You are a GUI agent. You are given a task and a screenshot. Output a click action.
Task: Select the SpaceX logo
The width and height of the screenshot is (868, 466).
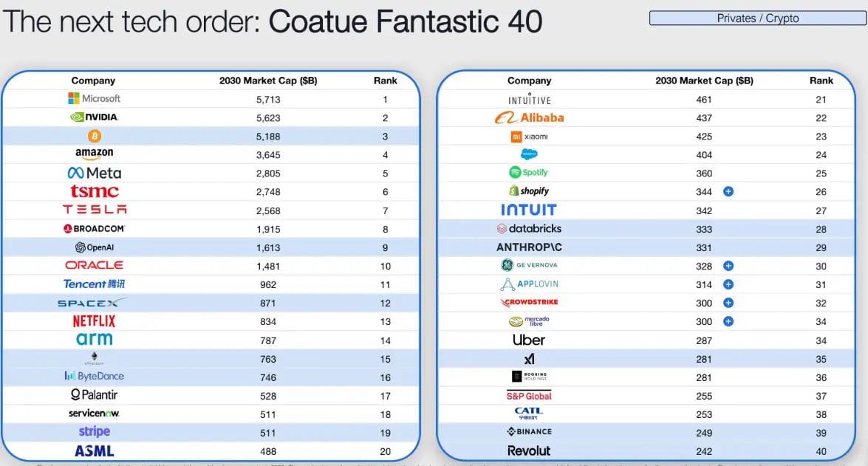(x=92, y=303)
